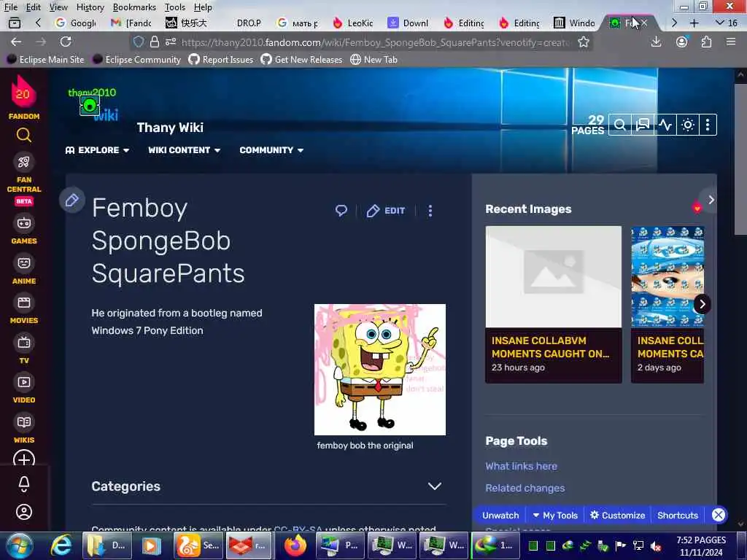Expand the Community menu
The height and width of the screenshot is (560, 747).
click(271, 150)
